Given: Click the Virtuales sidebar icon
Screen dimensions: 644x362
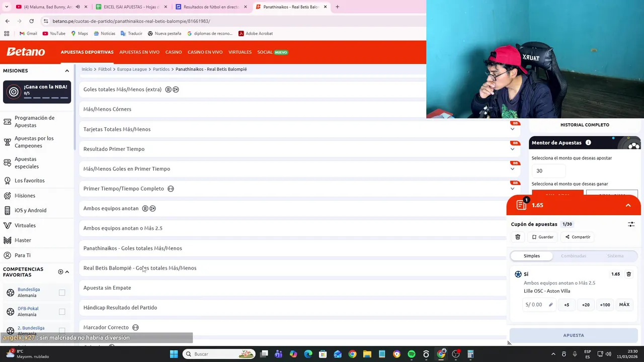Looking at the screenshot, I should point(7,225).
